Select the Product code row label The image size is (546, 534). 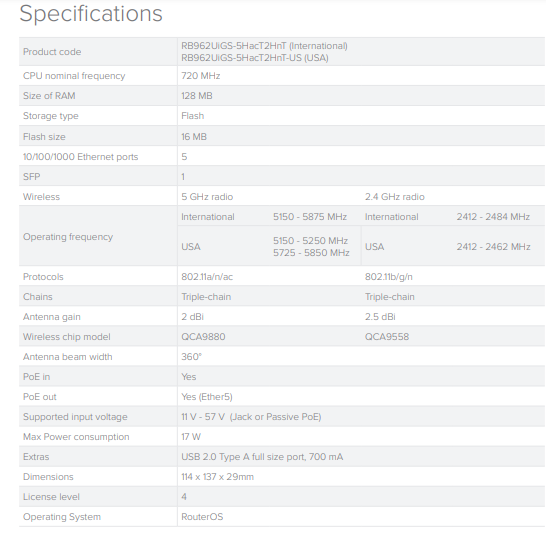52,52
